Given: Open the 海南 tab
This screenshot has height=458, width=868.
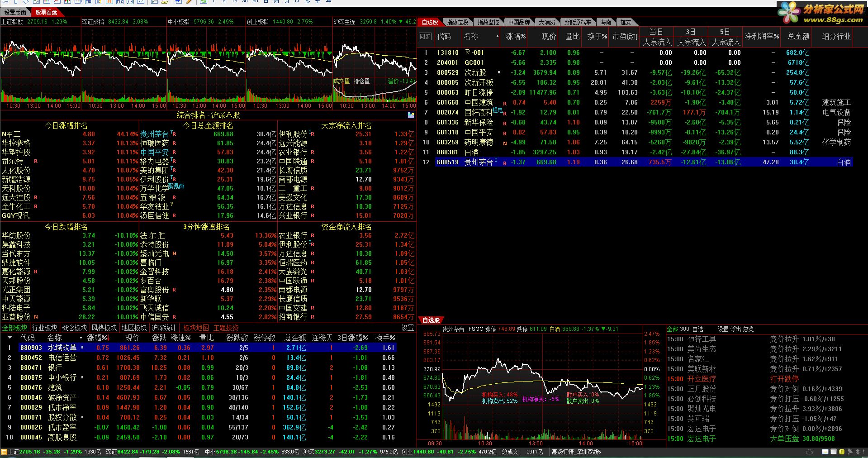Looking at the screenshot, I should pos(606,22).
